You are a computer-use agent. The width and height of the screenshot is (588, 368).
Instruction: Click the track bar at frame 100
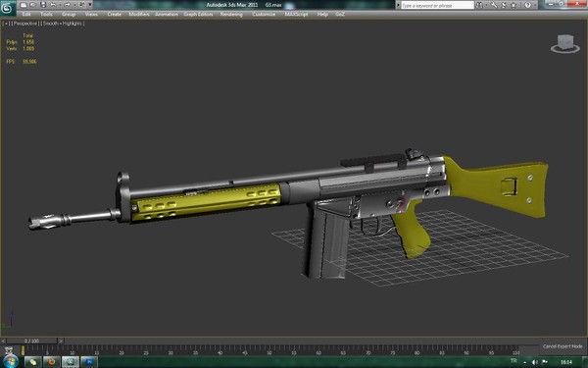pos(516,350)
